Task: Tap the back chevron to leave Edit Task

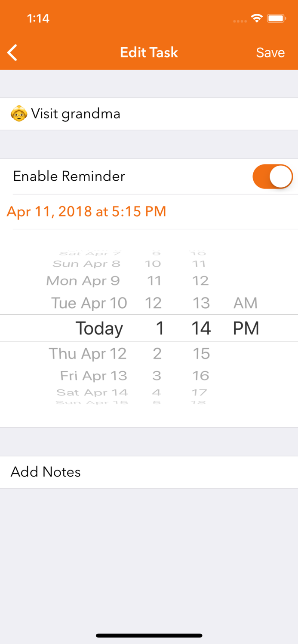Action: tap(12, 52)
